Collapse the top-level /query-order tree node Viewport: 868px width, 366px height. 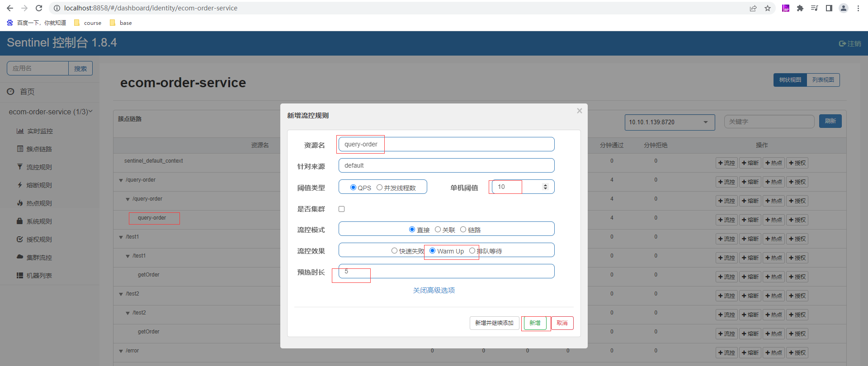pyautogui.click(x=121, y=180)
